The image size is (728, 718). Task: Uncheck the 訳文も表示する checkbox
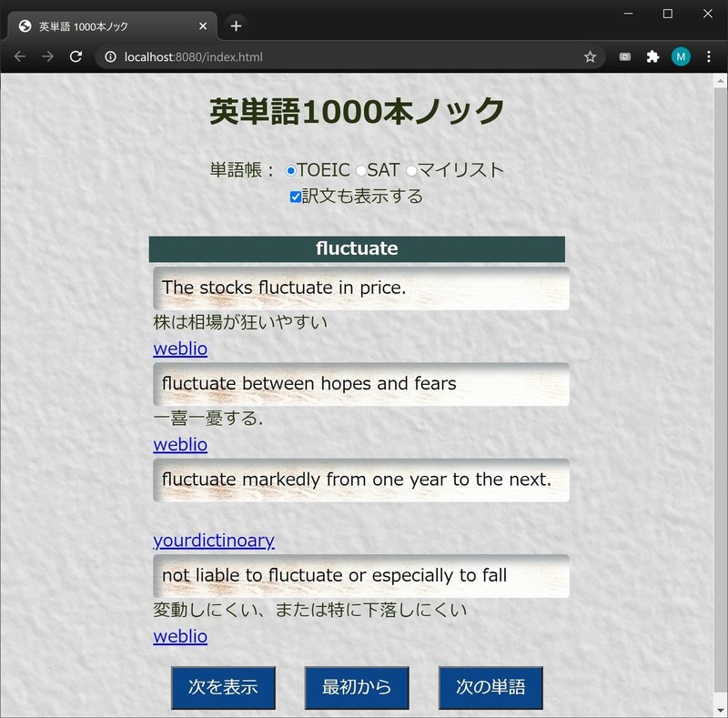(295, 196)
